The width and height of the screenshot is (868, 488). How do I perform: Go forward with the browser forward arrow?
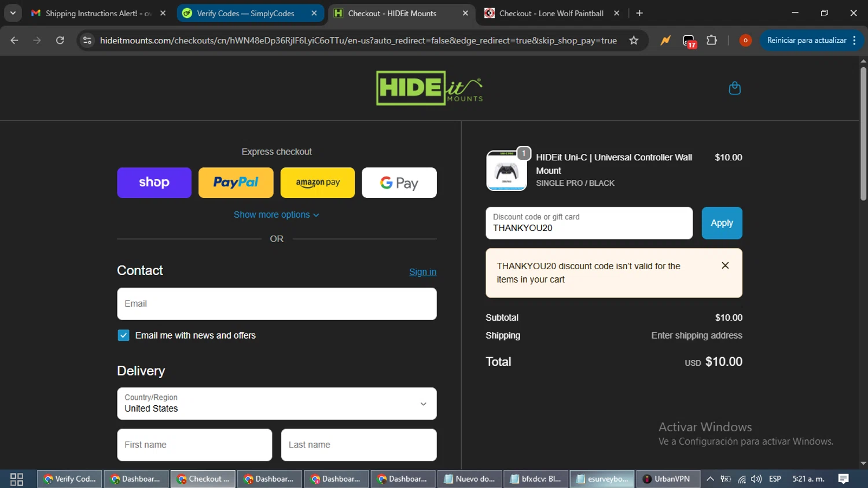[37, 41]
